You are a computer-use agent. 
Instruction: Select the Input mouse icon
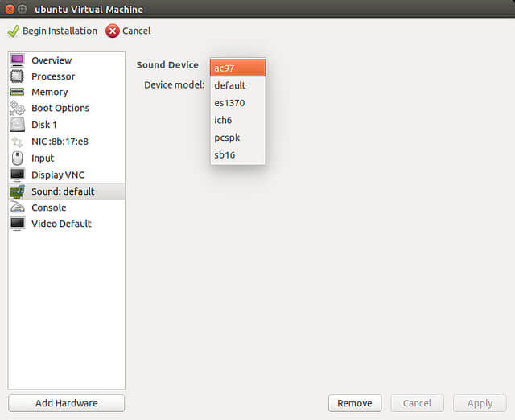[17, 159]
